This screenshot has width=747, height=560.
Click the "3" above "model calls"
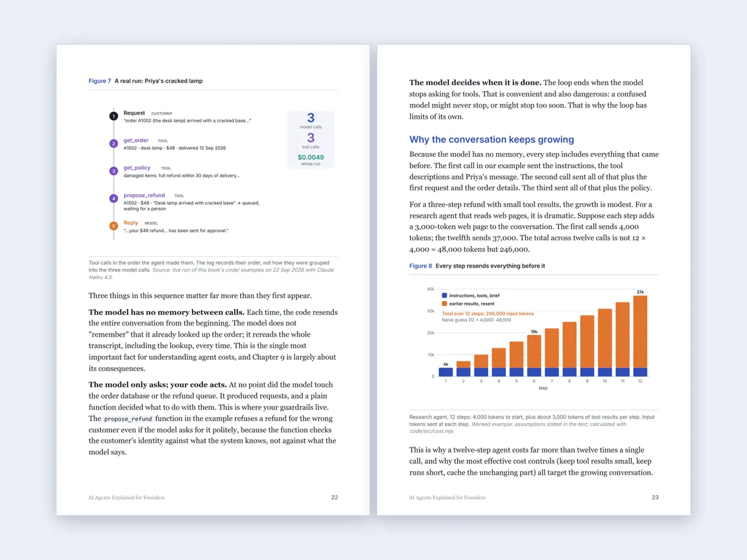pyautogui.click(x=311, y=118)
